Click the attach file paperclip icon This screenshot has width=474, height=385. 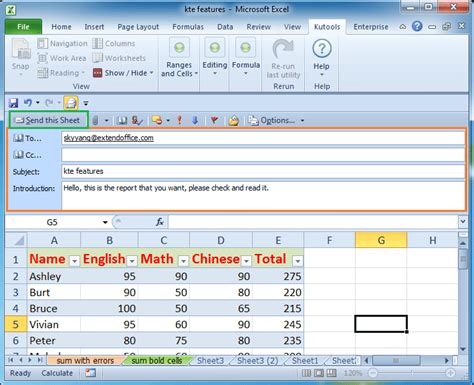95,120
